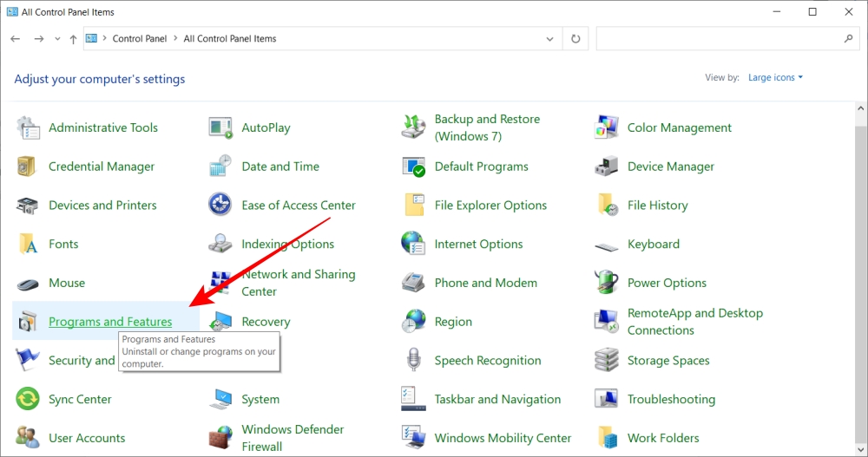Open the Administrative Tools icon
The height and width of the screenshot is (457, 868).
[28, 127]
